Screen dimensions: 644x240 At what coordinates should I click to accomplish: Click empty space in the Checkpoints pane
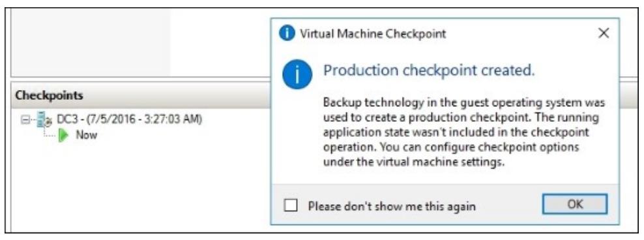(139, 189)
